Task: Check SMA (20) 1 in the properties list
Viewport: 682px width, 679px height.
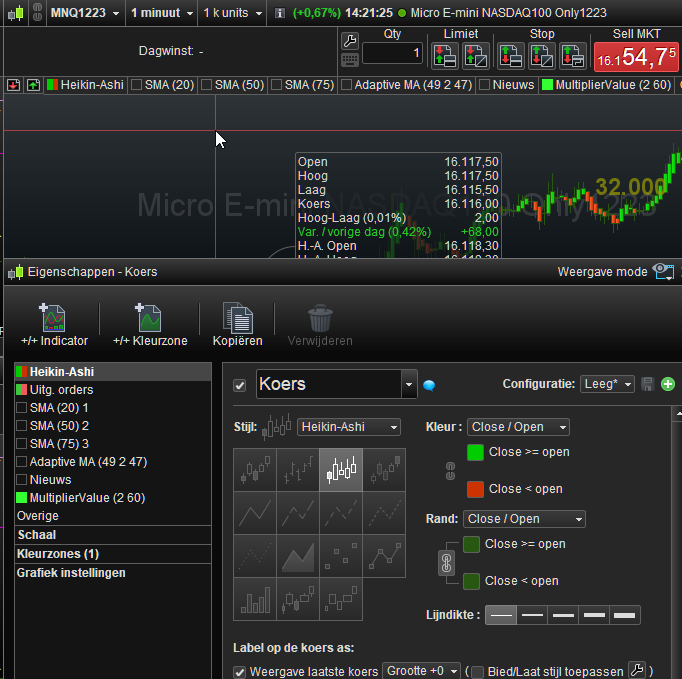Action: click(21, 408)
